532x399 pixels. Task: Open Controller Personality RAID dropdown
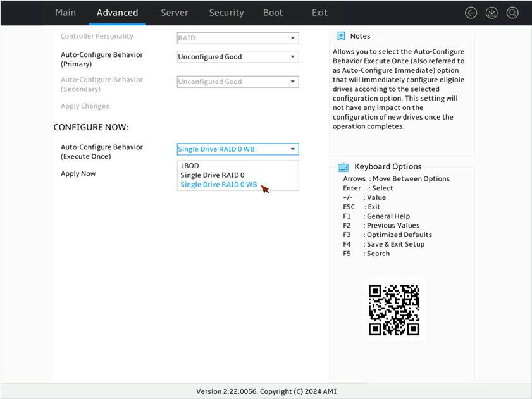point(238,38)
